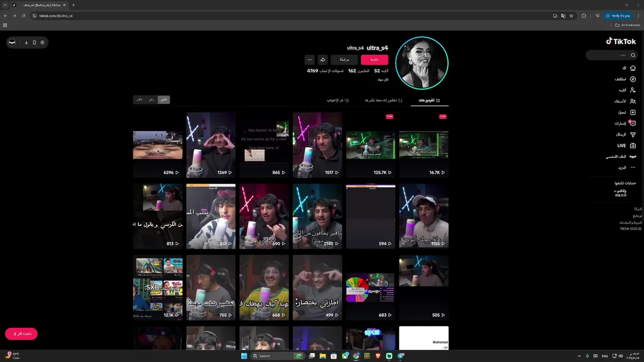Open the browser extensions puzzle icon
The image size is (644, 362).
click(584, 16)
